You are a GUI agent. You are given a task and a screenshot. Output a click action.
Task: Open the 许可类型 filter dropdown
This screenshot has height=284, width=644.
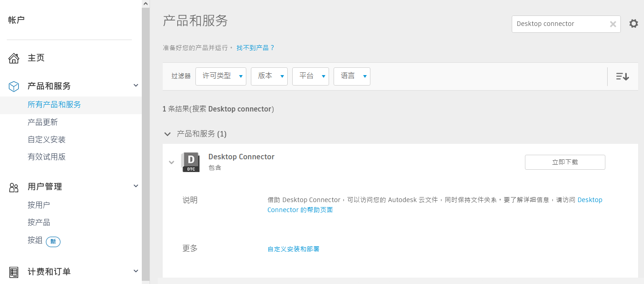point(221,76)
